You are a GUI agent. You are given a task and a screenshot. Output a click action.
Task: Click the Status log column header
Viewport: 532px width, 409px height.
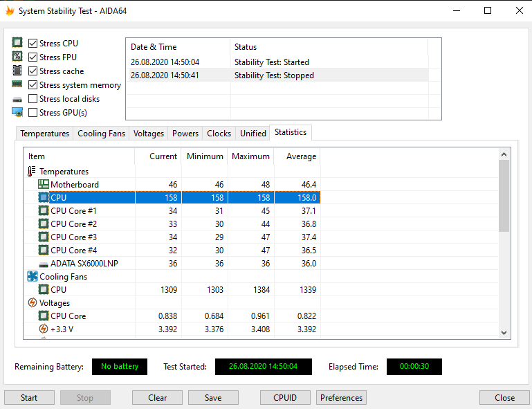pyautogui.click(x=329, y=47)
